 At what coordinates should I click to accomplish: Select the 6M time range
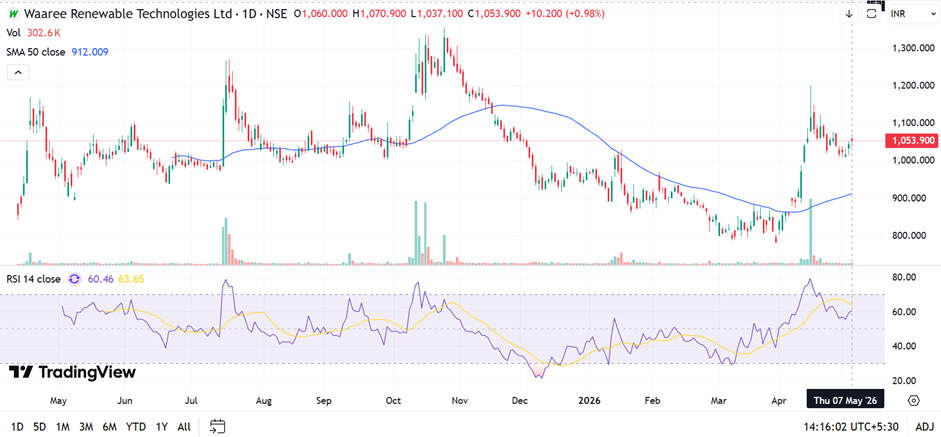coord(109,427)
